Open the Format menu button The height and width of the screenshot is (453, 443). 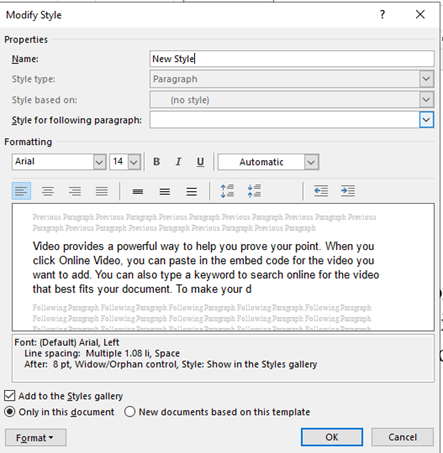tap(35, 438)
